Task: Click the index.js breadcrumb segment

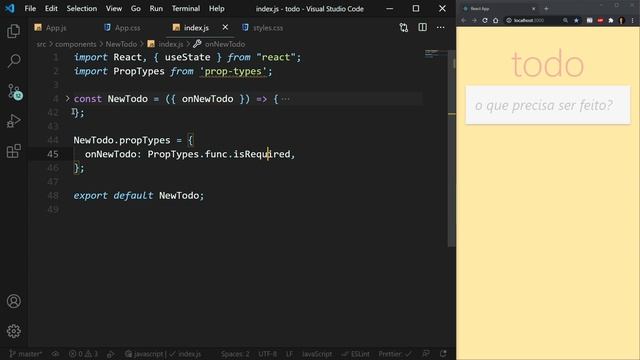Action: point(165,44)
